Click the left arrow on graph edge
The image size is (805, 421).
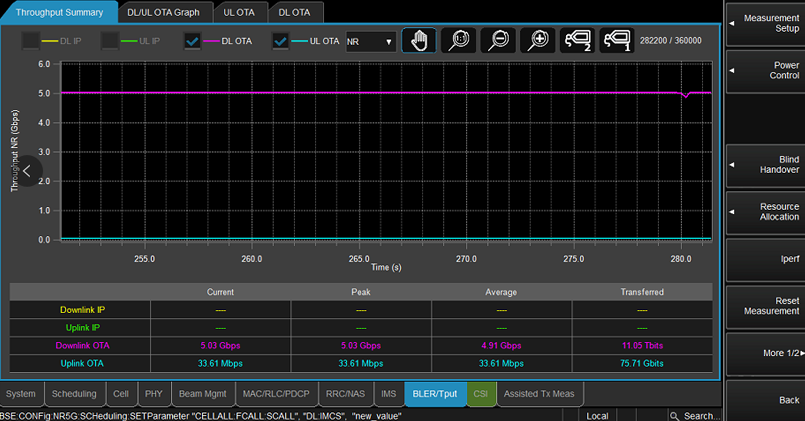[x=28, y=171]
